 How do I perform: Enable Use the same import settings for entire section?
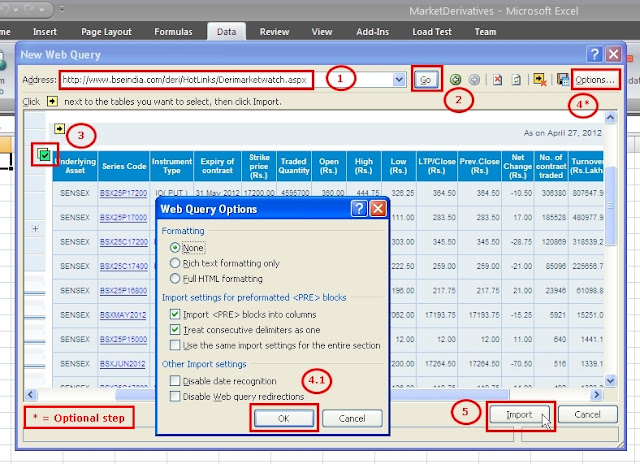click(175, 345)
